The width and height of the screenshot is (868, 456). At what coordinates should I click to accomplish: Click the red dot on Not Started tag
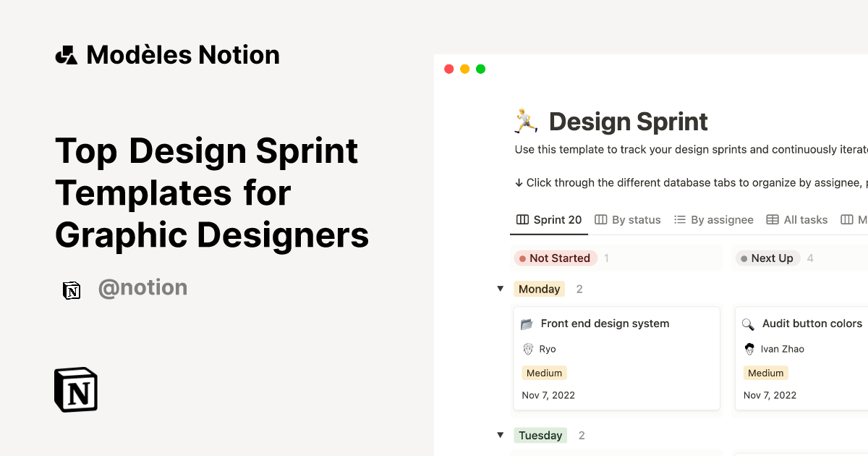pyautogui.click(x=523, y=258)
